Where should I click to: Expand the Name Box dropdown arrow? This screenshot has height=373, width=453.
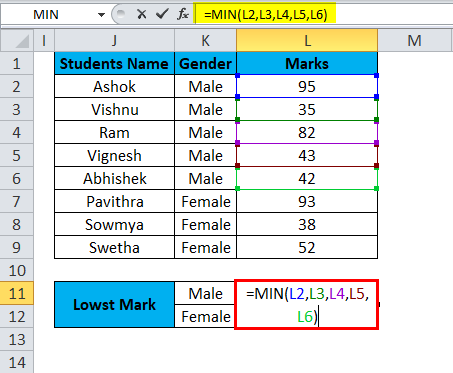click(x=101, y=15)
